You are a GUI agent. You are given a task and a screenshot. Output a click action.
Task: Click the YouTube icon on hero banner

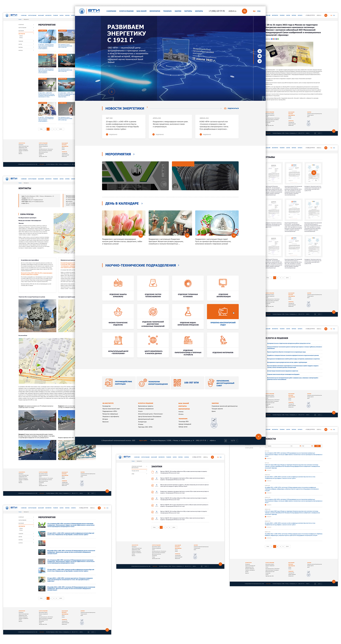tap(260, 56)
